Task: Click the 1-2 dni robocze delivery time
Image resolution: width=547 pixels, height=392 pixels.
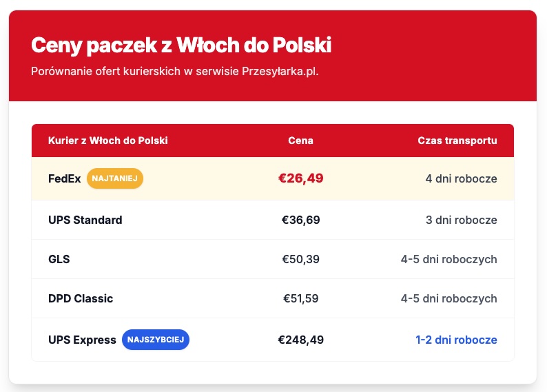Action: tap(456, 340)
